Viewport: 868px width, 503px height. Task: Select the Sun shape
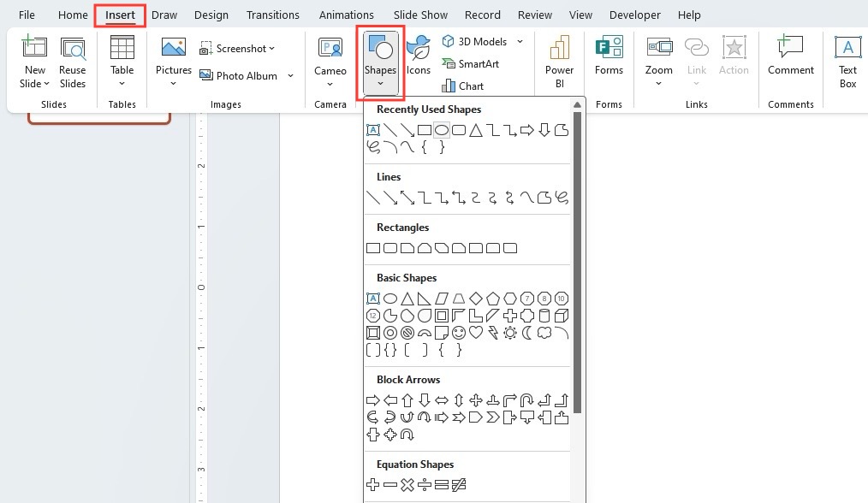[510, 333]
